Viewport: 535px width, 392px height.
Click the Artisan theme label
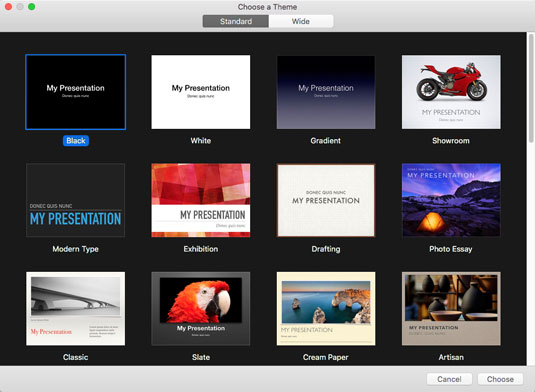point(451,357)
